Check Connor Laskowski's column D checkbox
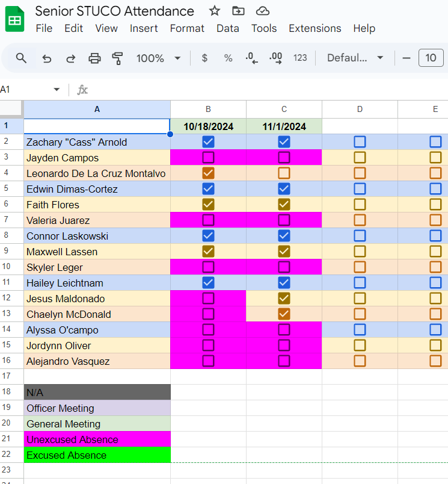Image resolution: width=448 pixels, height=484 pixels. pyautogui.click(x=360, y=236)
